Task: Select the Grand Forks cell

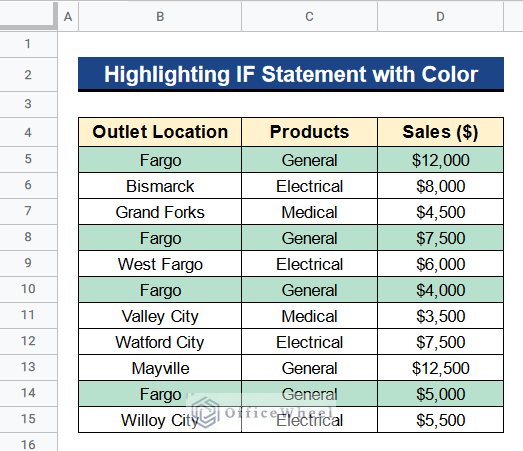Action: click(160, 212)
